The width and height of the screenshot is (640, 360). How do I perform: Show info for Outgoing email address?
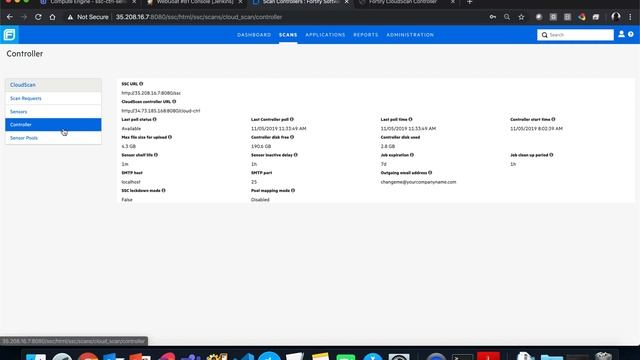click(430, 173)
